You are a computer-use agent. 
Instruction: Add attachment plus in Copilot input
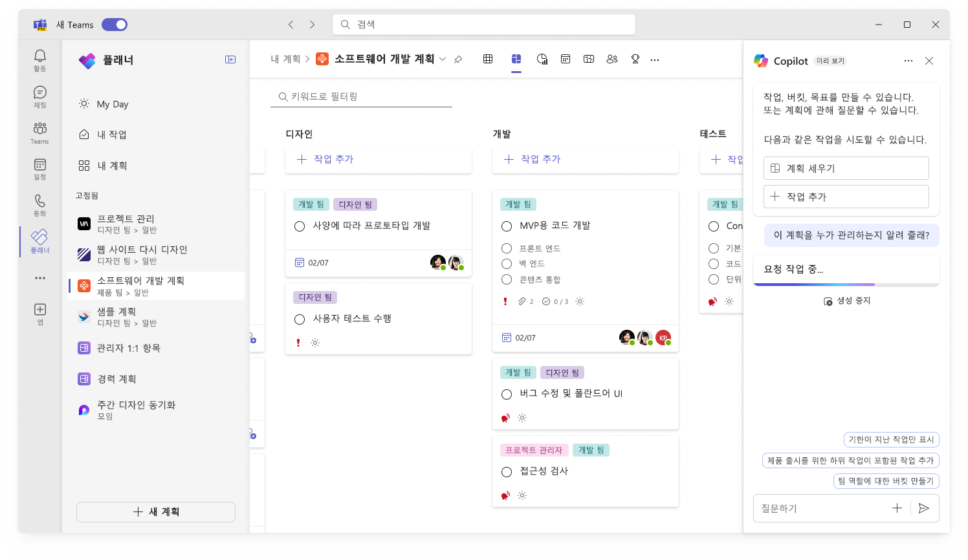(x=897, y=508)
